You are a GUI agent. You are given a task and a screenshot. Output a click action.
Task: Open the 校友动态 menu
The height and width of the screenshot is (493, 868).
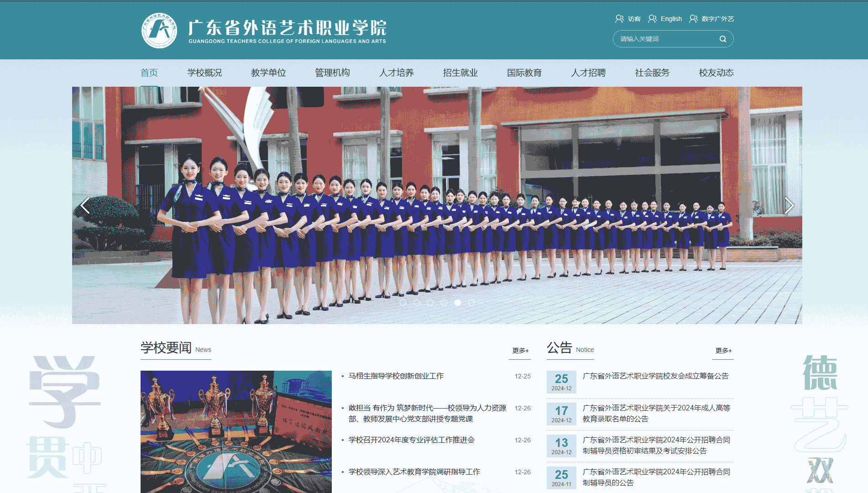[716, 73]
